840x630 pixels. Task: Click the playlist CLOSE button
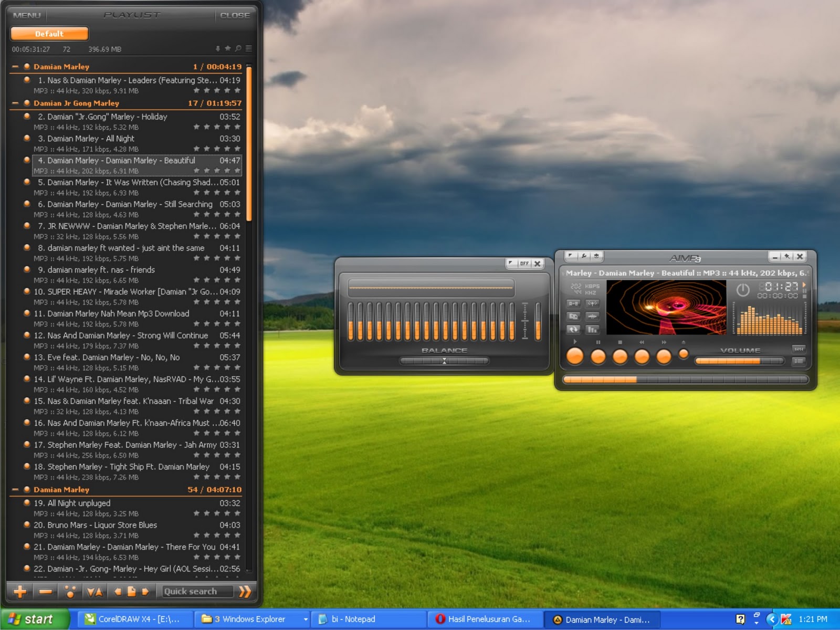tap(235, 15)
